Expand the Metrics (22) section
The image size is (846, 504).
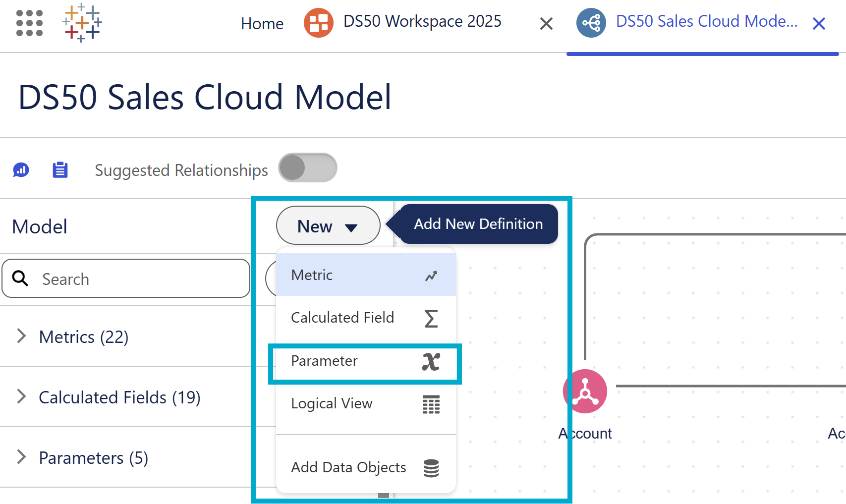tap(21, 336)
